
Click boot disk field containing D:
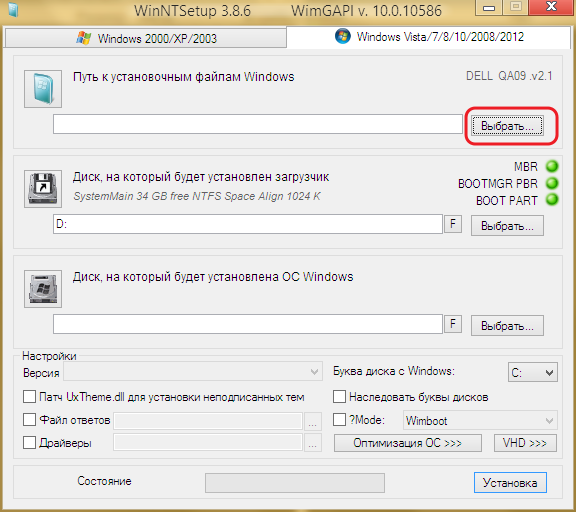[248, 224]
